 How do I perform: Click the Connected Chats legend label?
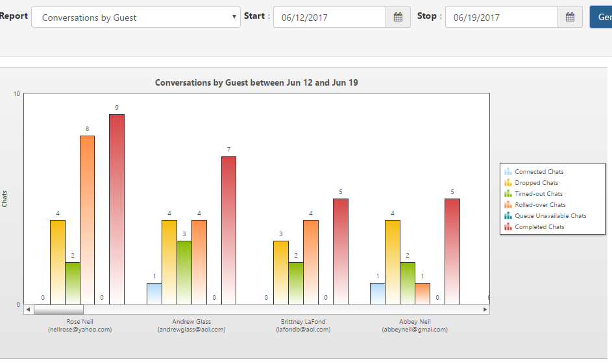pyautogui.click(x=539, y=172)
